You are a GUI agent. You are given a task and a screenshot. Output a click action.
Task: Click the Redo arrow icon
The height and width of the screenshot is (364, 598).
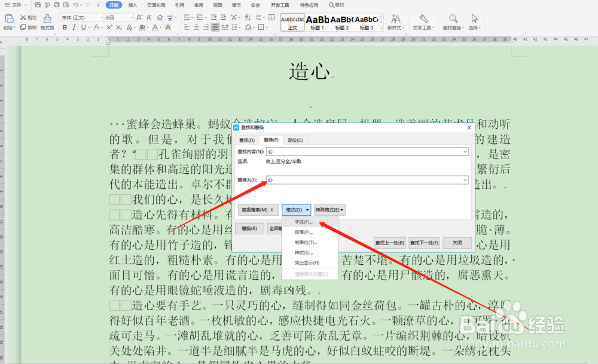[x=88, y=5]
